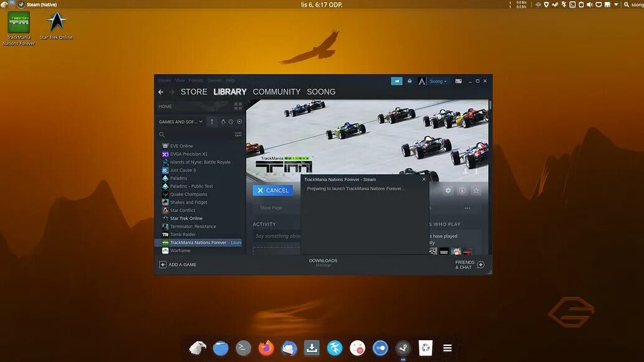Open game settings gear icon

(x=448, y=190)
